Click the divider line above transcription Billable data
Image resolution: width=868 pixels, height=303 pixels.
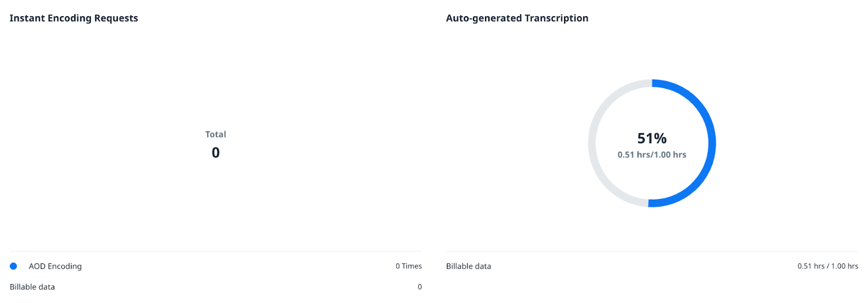click(652, 251)
